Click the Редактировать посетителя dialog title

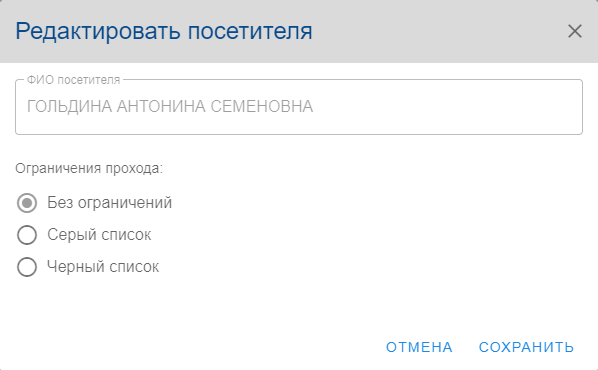click(164, 31)
